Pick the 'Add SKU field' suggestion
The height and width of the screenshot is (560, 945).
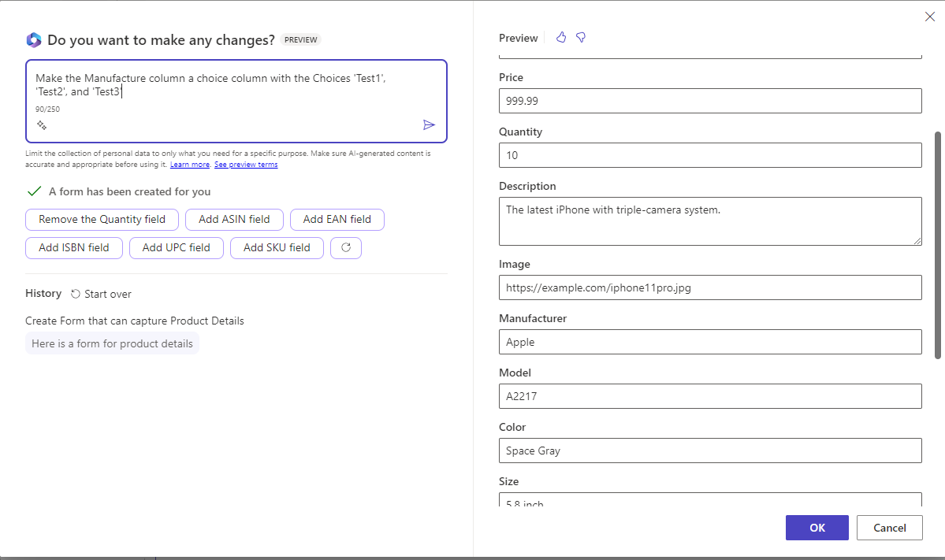point(277,247)
